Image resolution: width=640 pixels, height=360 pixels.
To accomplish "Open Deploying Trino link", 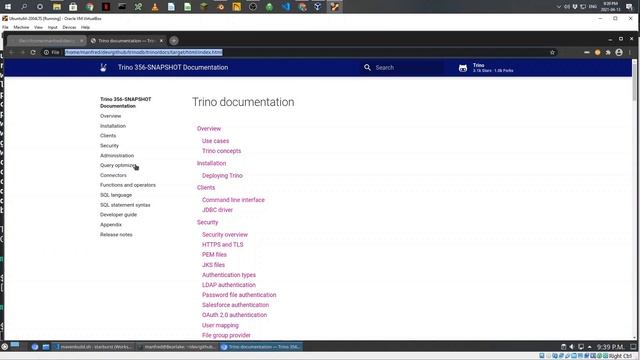I will pos(222,176).
